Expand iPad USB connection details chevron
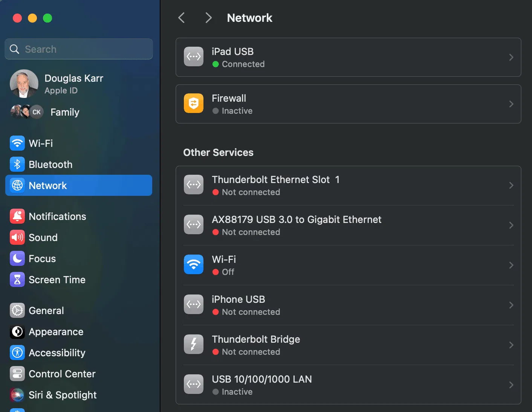Screen dimensions: 532x412 511,57
